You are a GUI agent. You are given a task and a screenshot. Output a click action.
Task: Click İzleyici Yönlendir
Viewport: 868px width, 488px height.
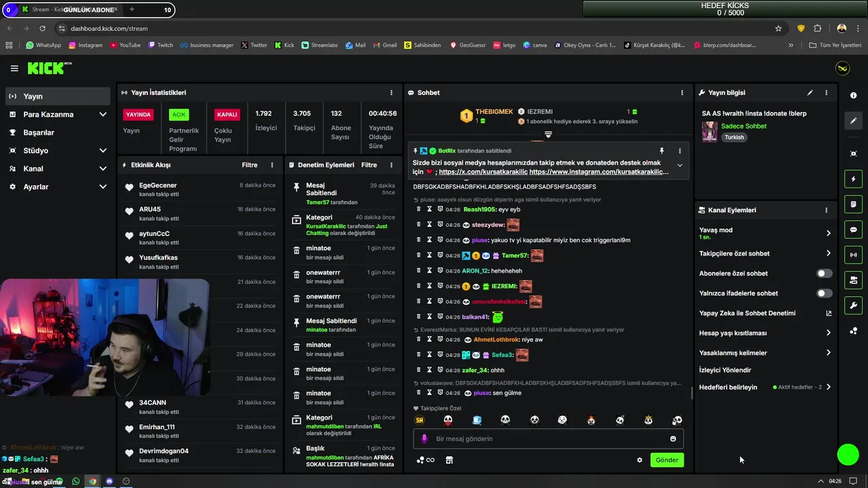tap(725, 370)
